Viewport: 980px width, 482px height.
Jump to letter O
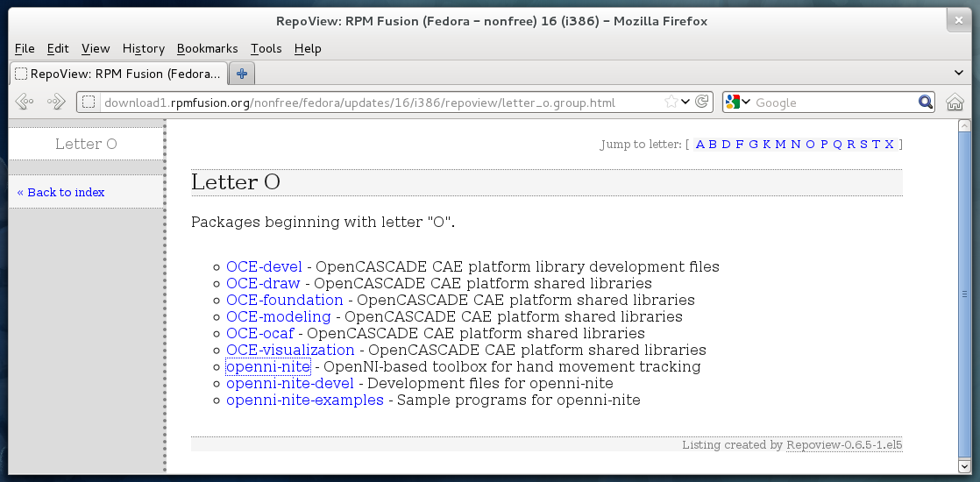coord(810,145)
